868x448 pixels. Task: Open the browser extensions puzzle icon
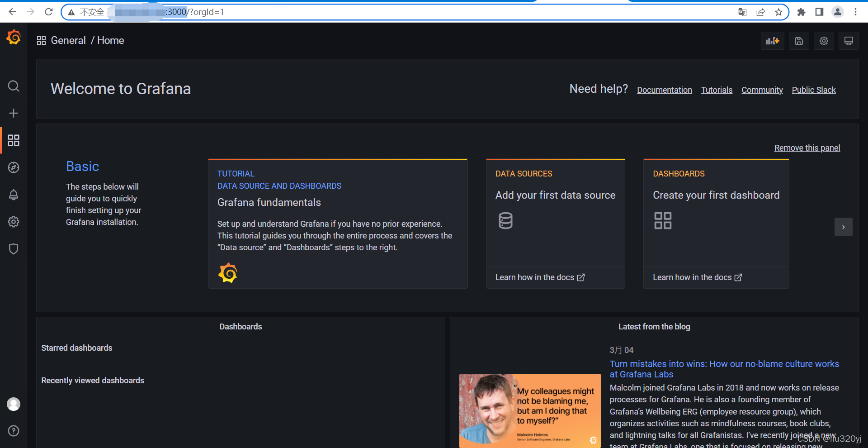pos(801,12)
